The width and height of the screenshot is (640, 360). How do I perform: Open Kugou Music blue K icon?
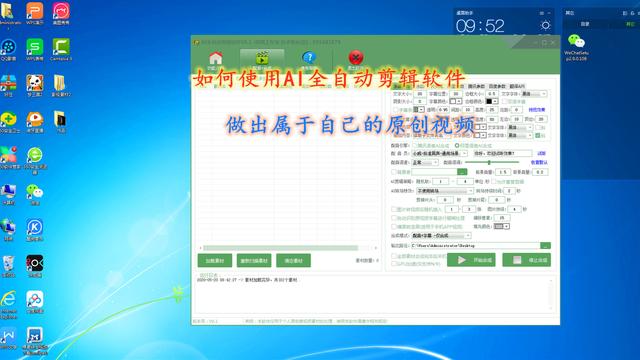[x=35, y=227]
